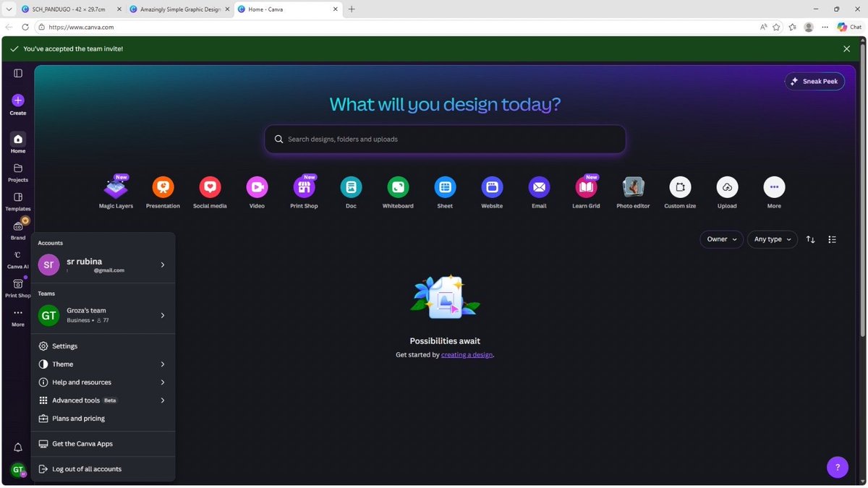Open the help question mark button
The width and height of the screenshot is (868, 488).
click(838, 467)
